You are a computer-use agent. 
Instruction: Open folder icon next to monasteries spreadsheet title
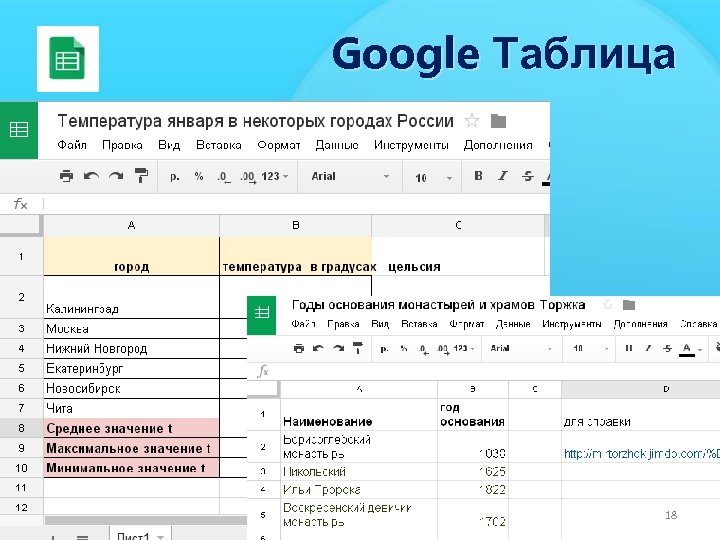[x=629, y=304]
